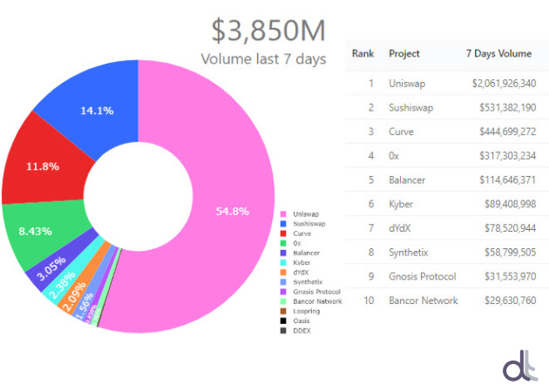
Task: Click the Gnosis Protocol purple legend swatch
Action: 283,292
